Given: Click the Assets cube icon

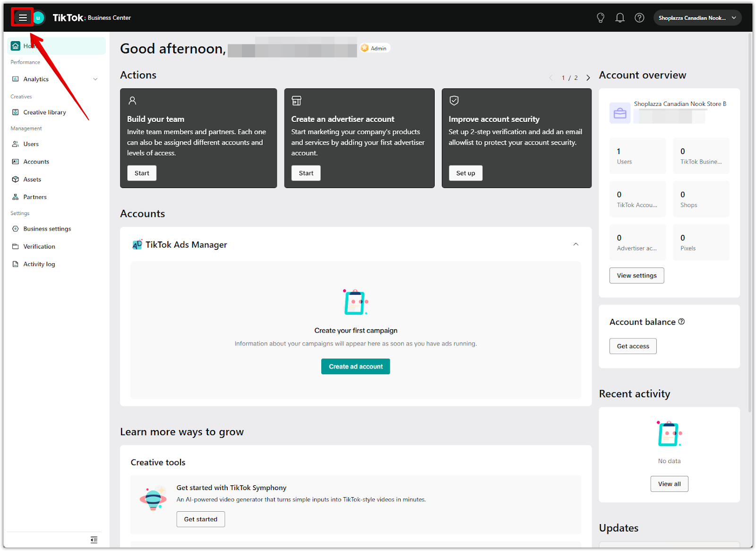Looking at the screenshot, I should (x=16, y=180).
